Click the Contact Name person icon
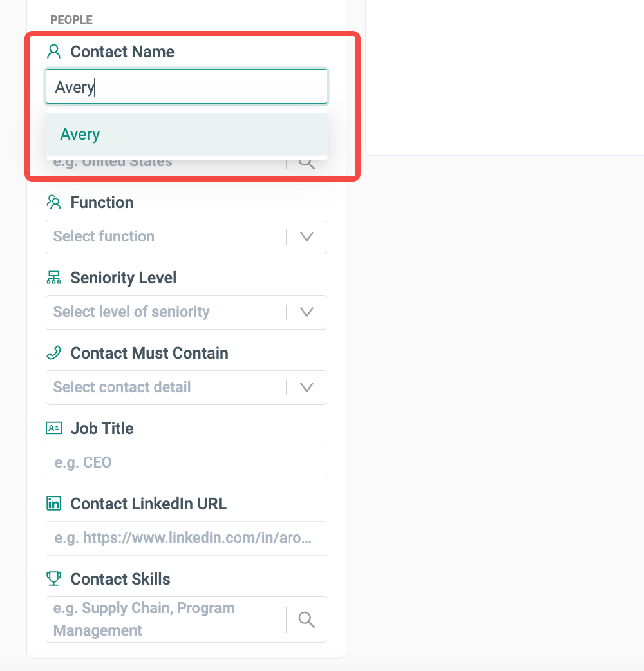 pyautogui.click(x=54, y=52)
